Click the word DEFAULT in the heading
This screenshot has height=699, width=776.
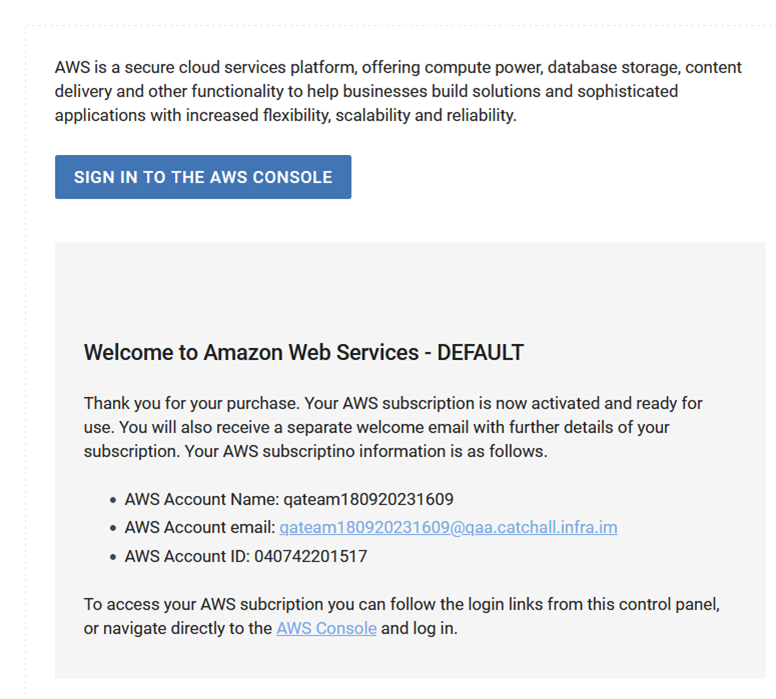click(481, 353)
